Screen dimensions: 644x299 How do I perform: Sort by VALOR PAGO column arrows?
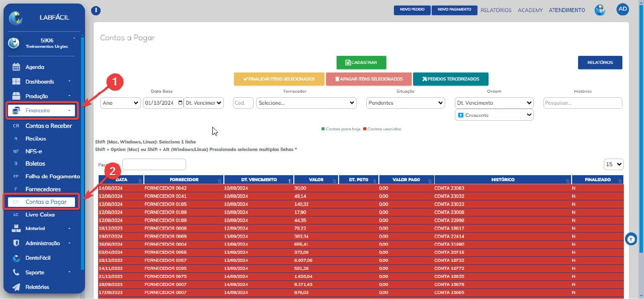tap(430, 180)
